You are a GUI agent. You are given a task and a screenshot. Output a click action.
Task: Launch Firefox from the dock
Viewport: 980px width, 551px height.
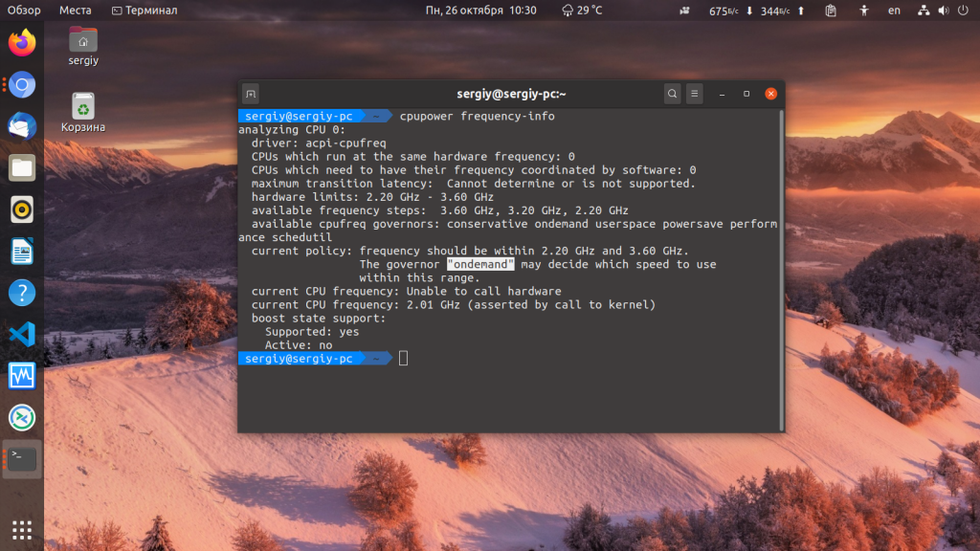pos(22,43)
